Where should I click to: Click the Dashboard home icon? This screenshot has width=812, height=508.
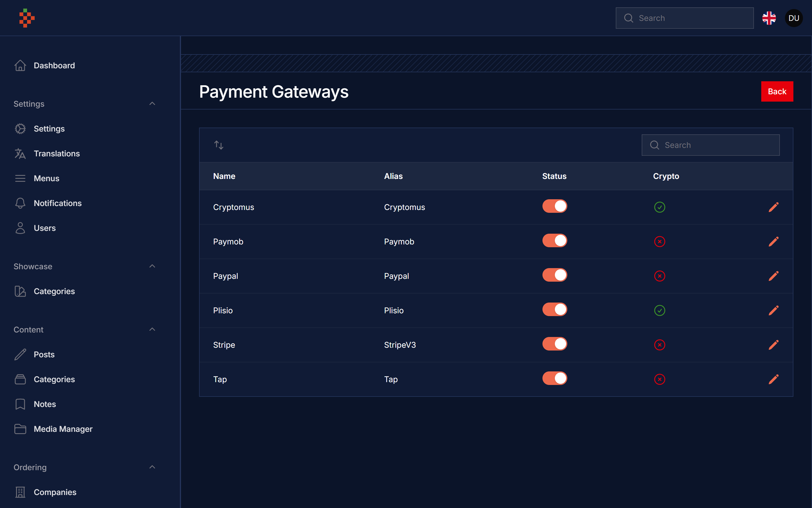[x=20, y=65]
